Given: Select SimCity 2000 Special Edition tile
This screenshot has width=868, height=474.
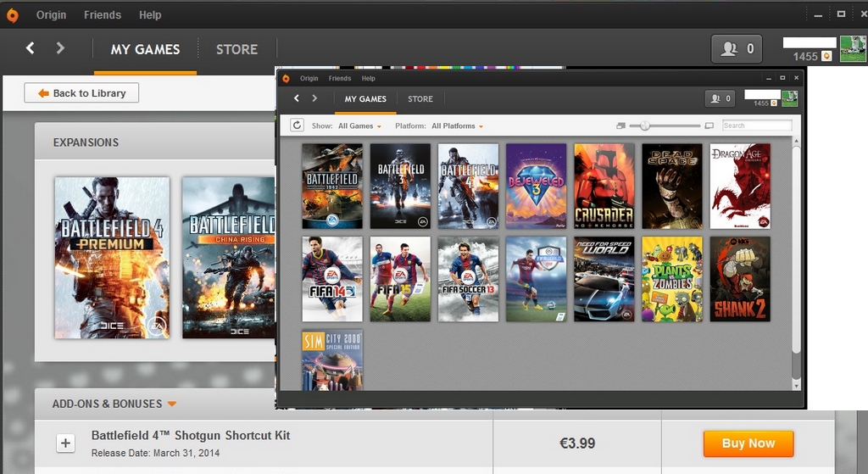Looking at the screenshot, I should [332, 360].
